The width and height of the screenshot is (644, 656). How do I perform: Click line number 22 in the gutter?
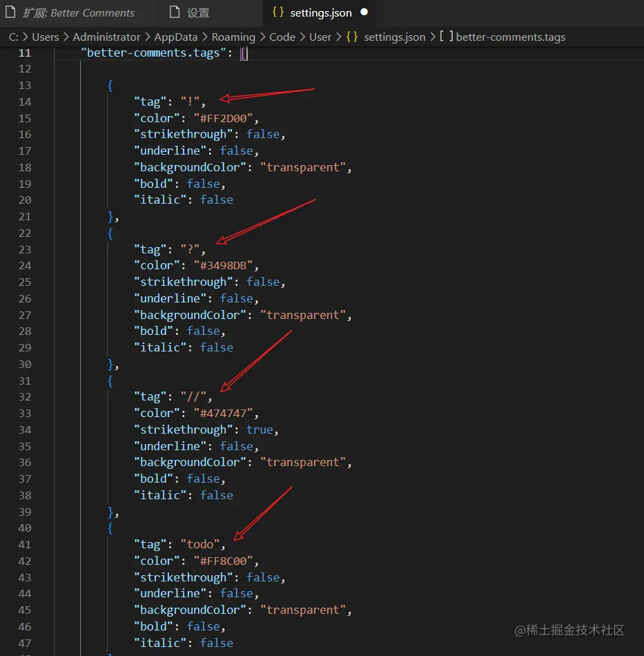pyautogui.click(x=25, y=233)
